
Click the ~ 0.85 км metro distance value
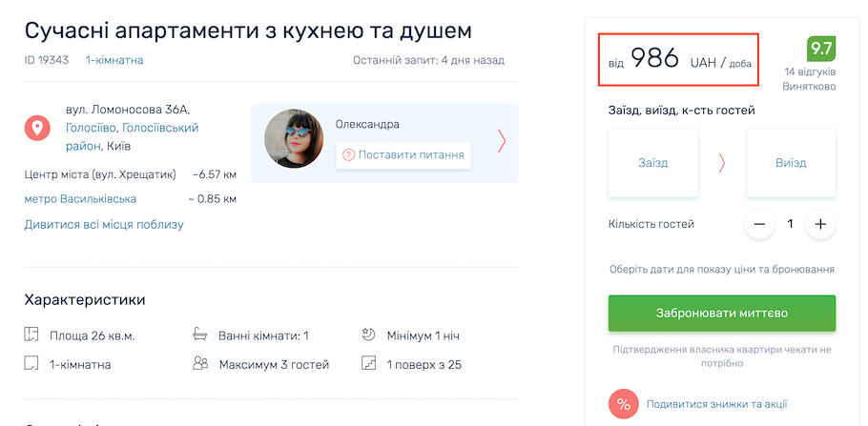pos(213,198)
